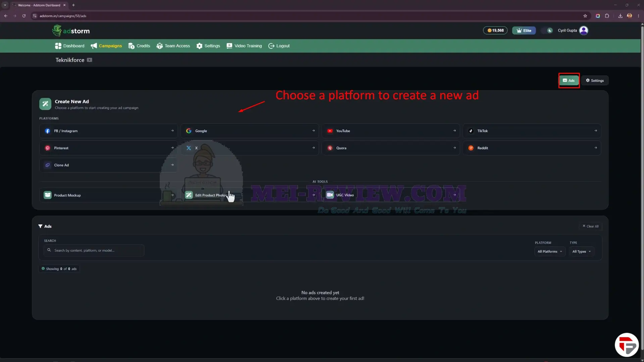Open the browser extensions puzzle icon
The height and width of the screenshot is (362, 644).
pos(607,16)
